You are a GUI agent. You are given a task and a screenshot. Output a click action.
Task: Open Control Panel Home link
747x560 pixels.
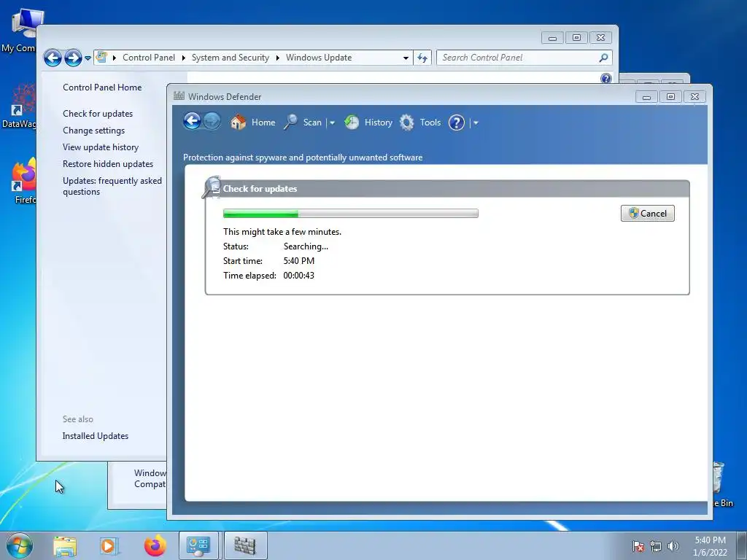click(x=102, y=87)
